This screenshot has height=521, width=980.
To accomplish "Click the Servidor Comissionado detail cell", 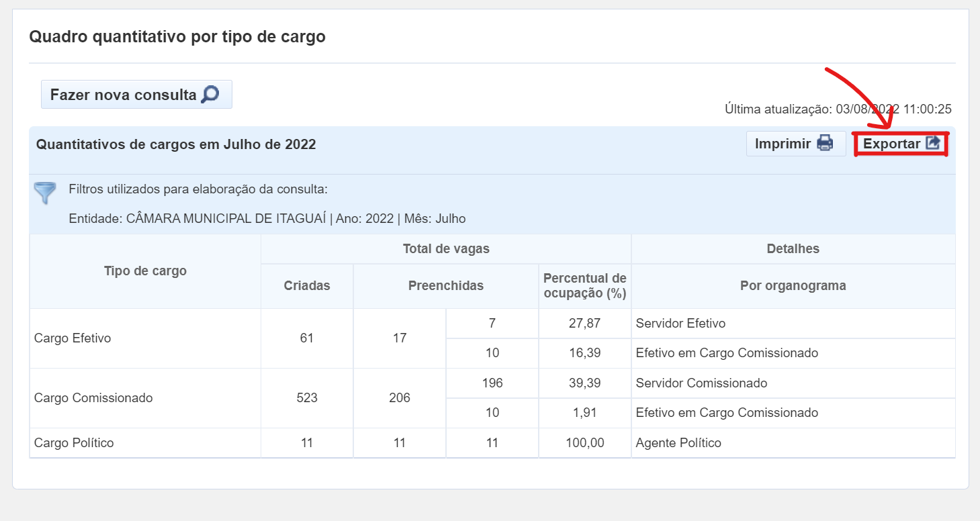I will point(701,383).
